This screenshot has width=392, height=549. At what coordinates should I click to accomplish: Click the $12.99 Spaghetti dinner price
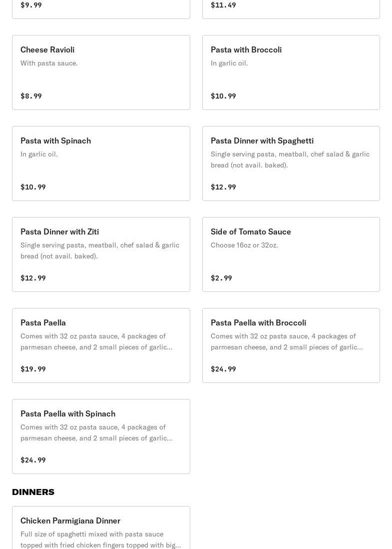point(223,187)
